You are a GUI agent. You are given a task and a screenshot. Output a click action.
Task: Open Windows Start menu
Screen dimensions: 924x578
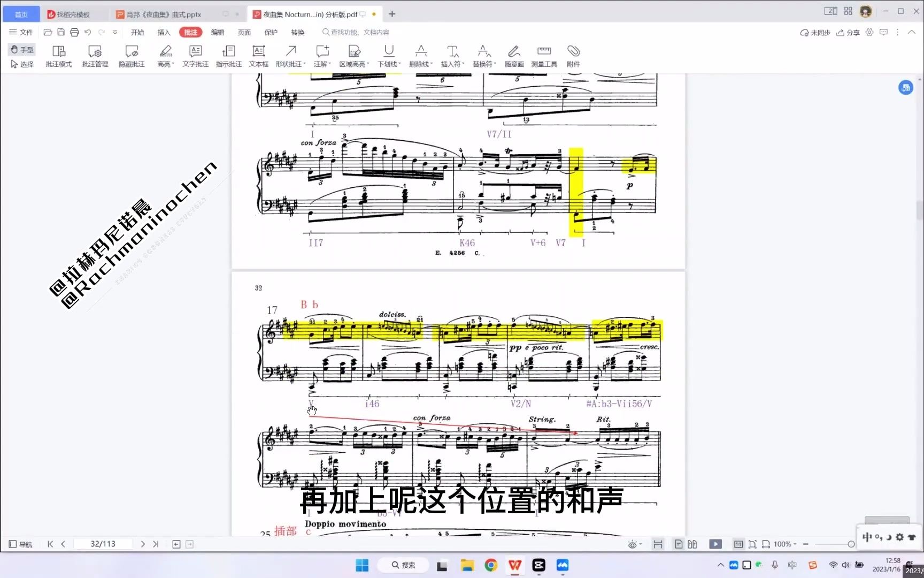(362, 565)
